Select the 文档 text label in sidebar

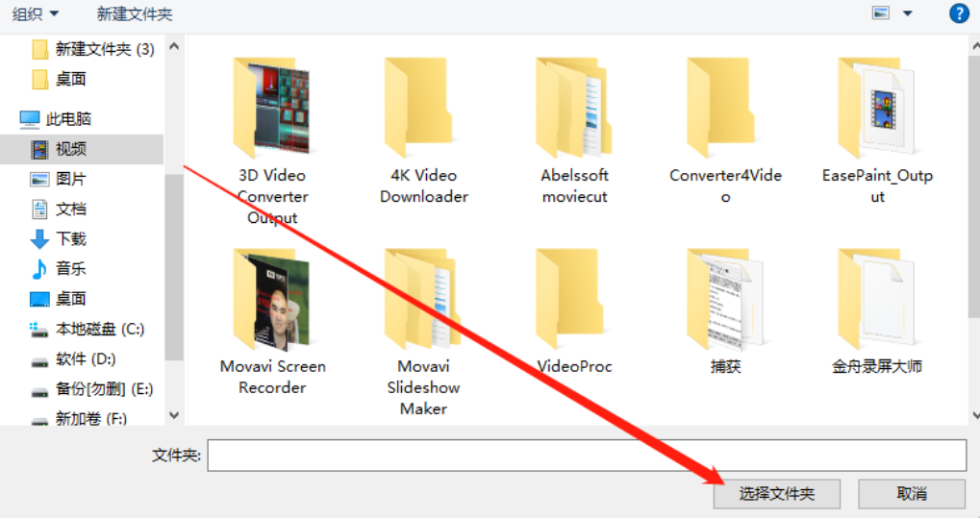[x=70, y=209]
